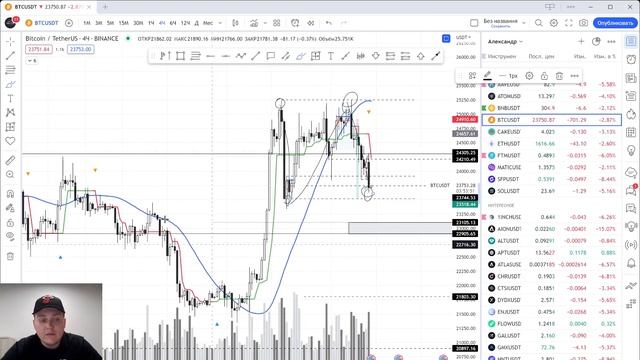The width and height of the screenshot is (640, 360).
Task: Open chart settings gear in top bar
Action: [554, 23]
